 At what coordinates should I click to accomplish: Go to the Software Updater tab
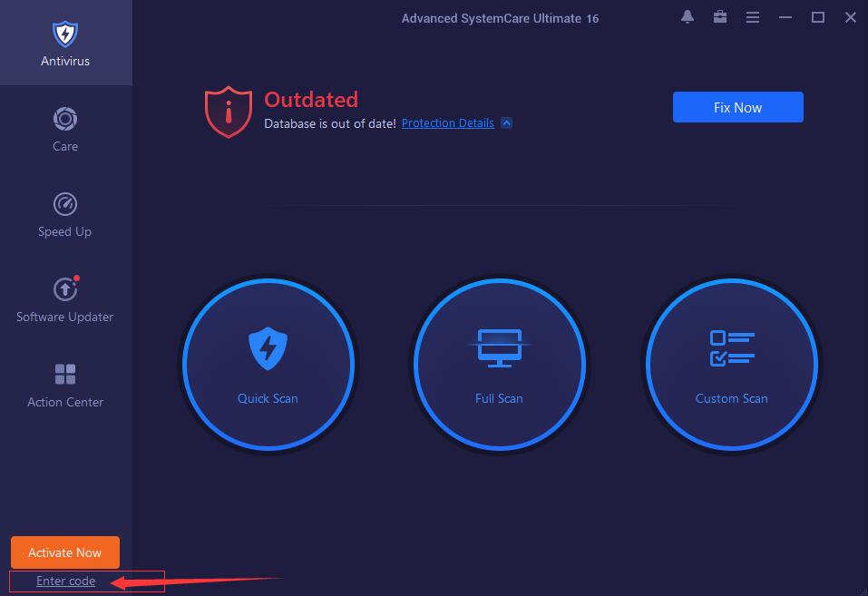[65, 299]
